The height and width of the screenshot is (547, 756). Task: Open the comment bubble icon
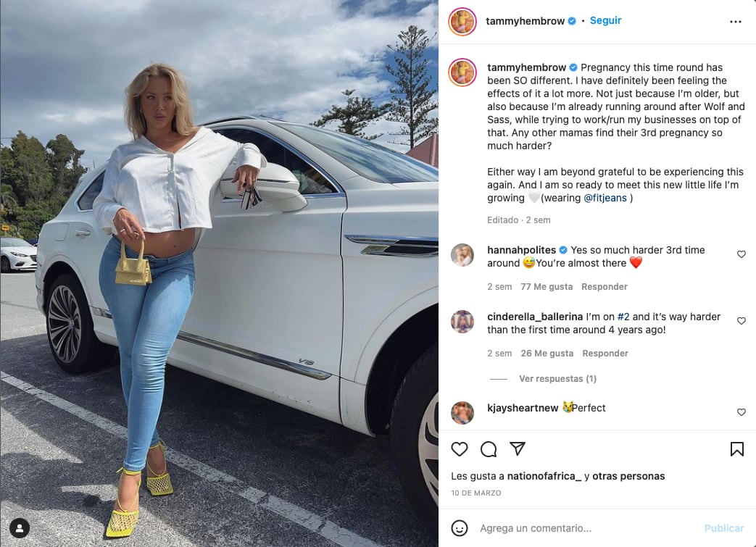coord(489,449)
